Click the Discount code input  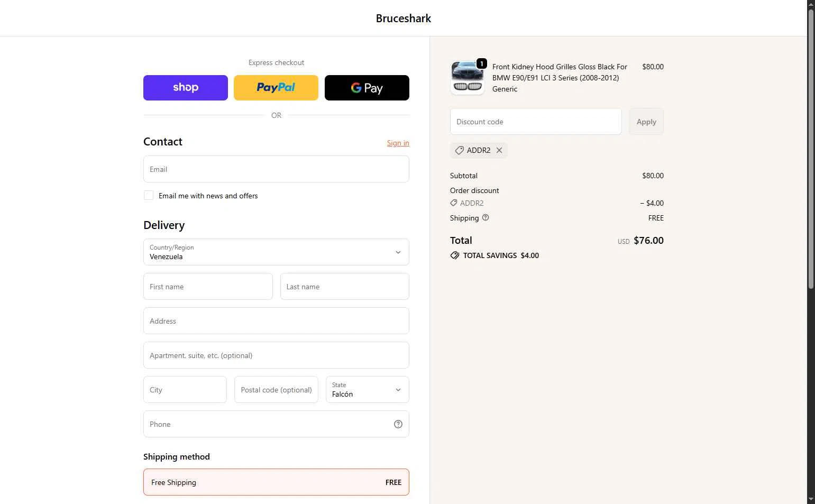[536, 122]
